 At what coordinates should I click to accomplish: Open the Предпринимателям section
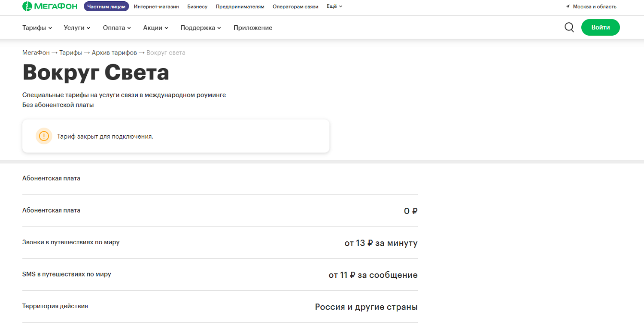240,6
